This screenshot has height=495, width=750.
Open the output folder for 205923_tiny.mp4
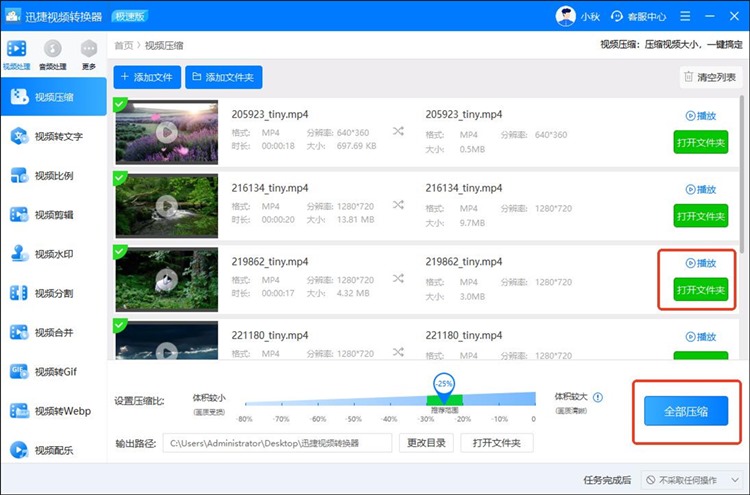pos(701,142)
